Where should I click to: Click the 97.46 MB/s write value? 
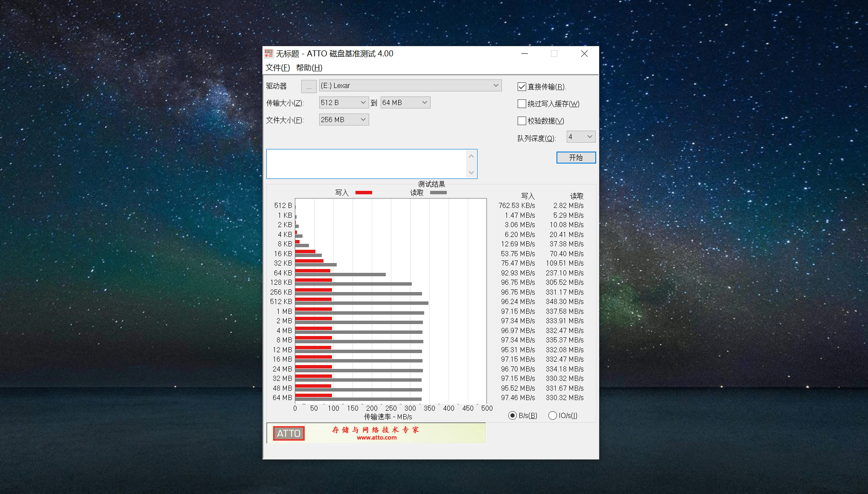point(518,398)
